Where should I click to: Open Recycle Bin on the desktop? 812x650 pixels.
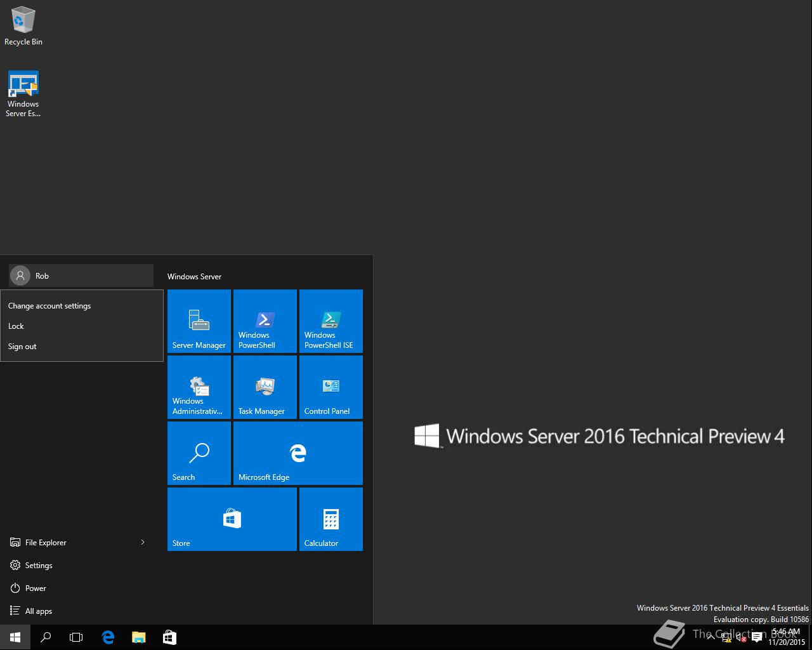pos(23,26)
